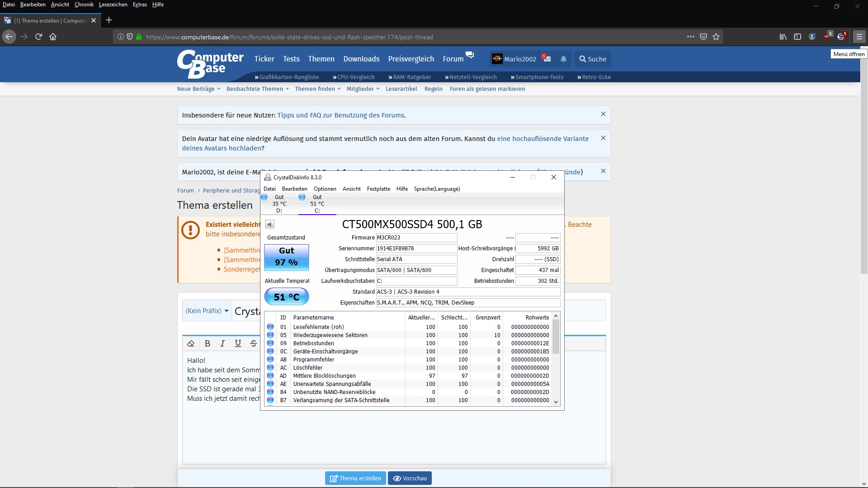Click the Vorschau preview button
The height and width of the screenshot is (488, 868).
tap(410, 478)
